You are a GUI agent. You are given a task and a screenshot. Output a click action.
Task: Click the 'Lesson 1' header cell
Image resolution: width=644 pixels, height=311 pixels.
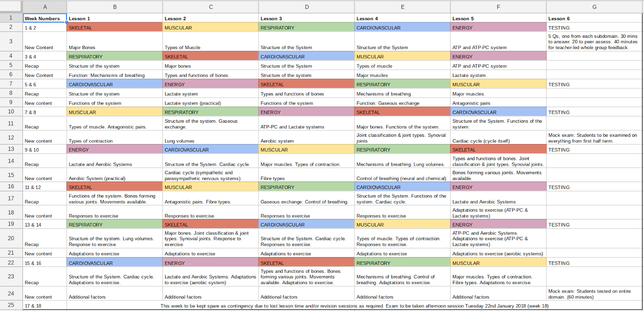115,18
